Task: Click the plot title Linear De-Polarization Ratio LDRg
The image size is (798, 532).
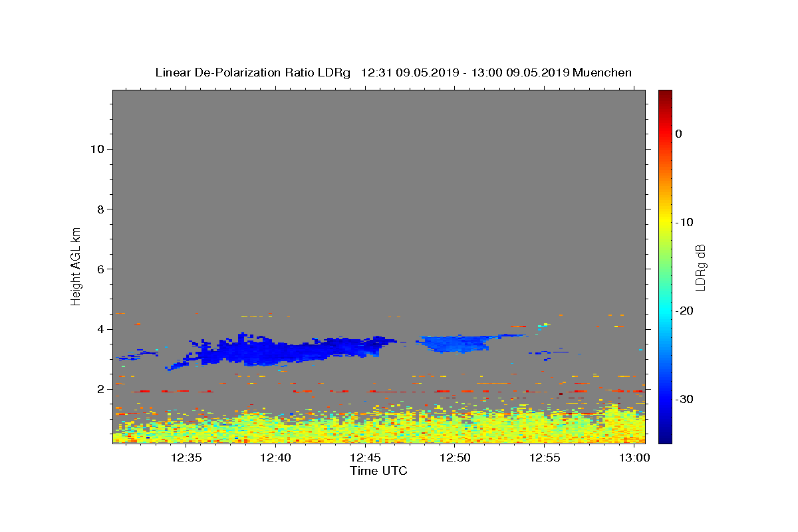Action: (x=253, y=72)
